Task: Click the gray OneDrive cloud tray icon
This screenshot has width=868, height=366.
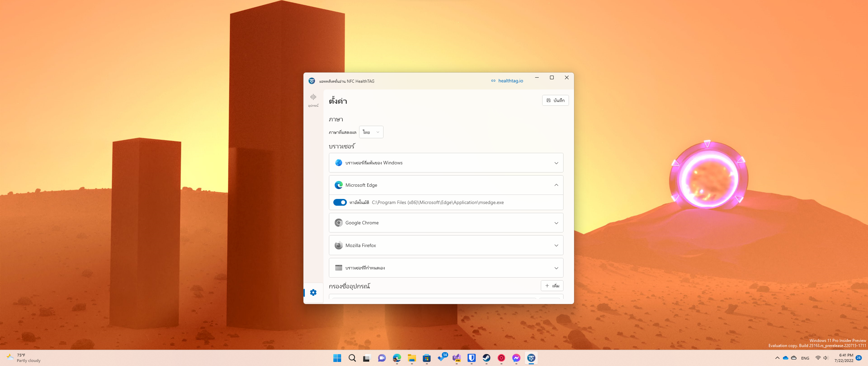Action: pyautogui.click(x=794, y=358)
